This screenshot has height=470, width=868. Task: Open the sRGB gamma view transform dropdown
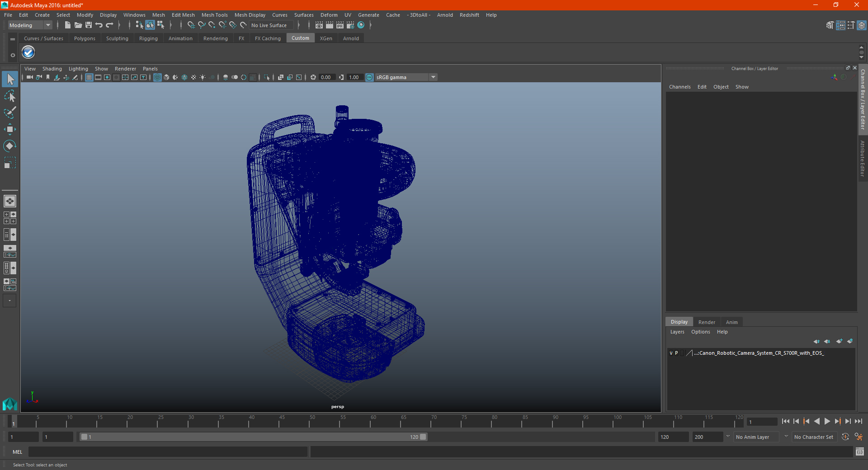(406, 77)
